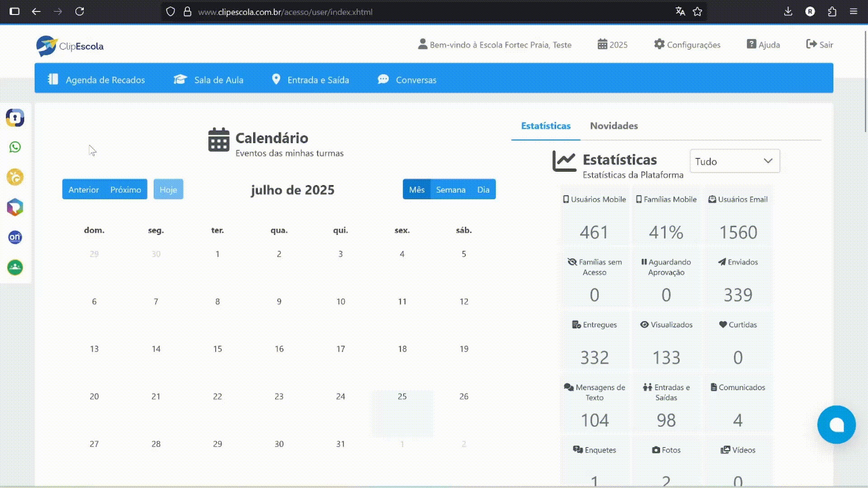Open WhatsApp from the sidebar
Viewport: 868px width, 488px height.
pyautogui.click(x=15, y=147)
